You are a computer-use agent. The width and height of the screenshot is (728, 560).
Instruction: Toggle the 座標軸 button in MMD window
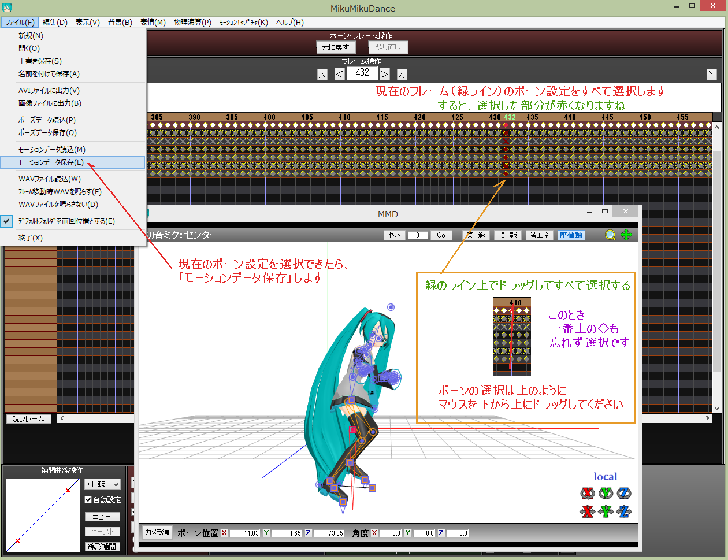571,235
